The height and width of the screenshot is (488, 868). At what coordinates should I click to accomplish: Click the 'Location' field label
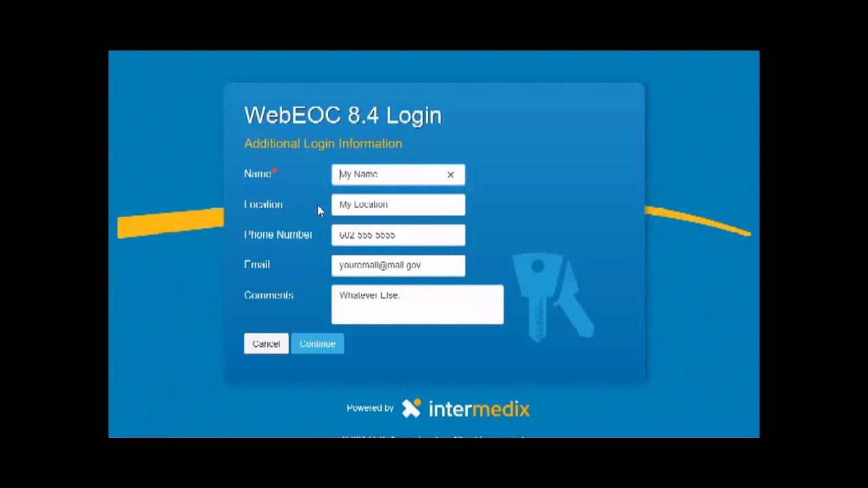(263, 205)
